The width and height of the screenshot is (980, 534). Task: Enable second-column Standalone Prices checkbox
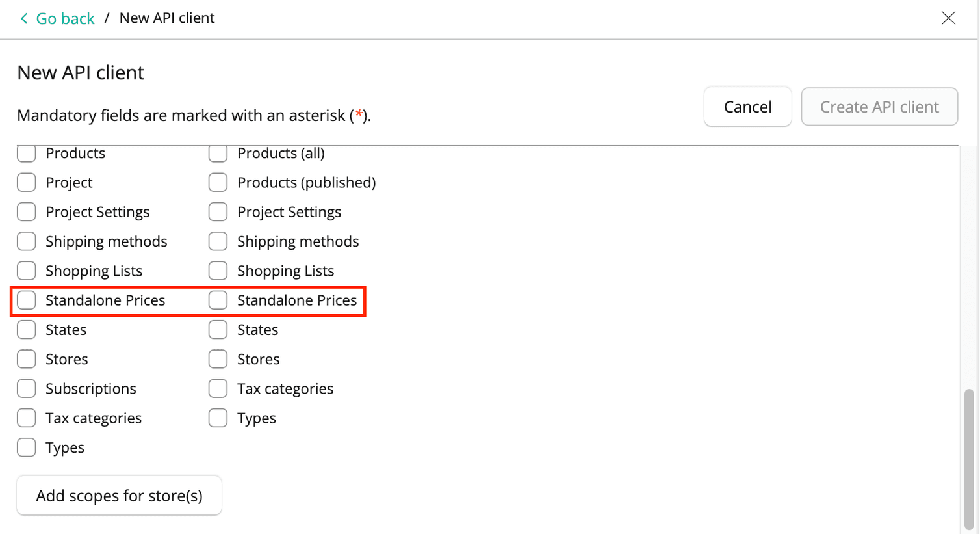(x=218, y=300)
